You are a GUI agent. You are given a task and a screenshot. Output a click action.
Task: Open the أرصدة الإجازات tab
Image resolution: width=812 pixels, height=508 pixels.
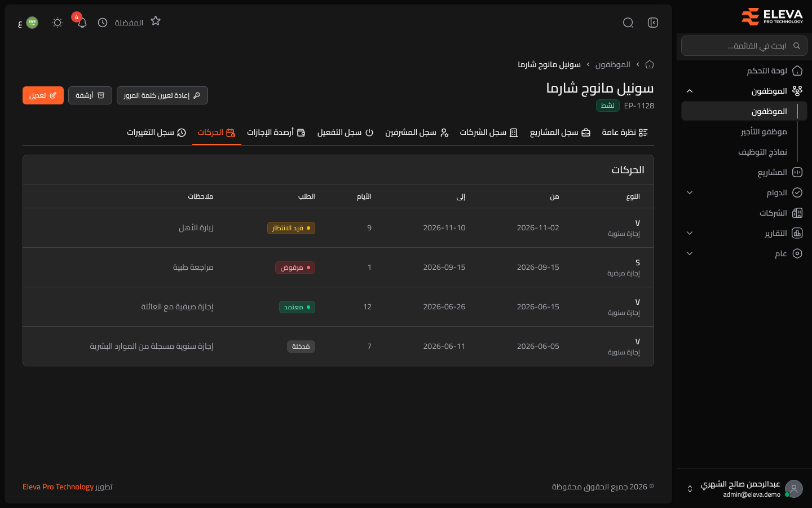coord(276,132)
